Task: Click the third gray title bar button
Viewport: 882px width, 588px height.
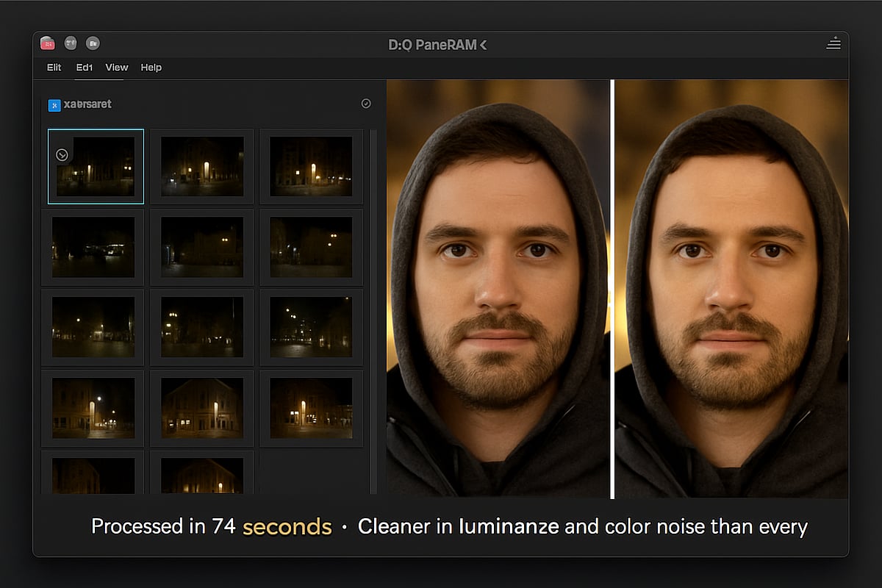Action: [93, 43]
